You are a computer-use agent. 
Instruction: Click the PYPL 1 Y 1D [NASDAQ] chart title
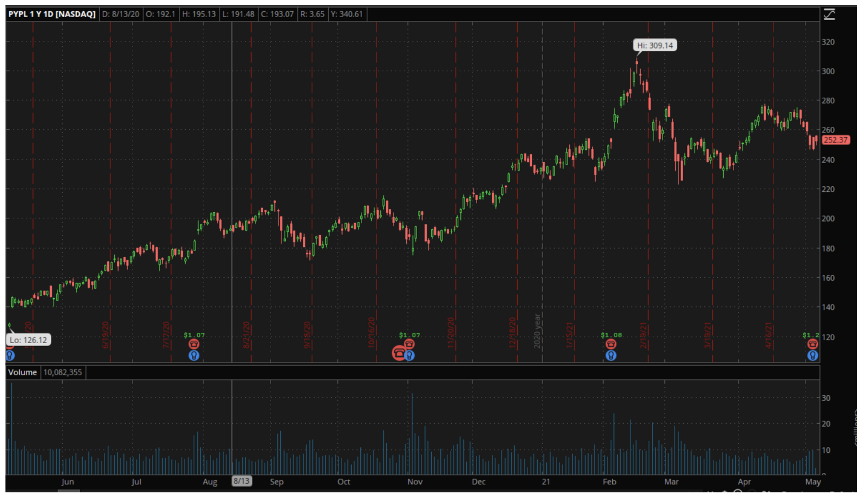[52, 14]
